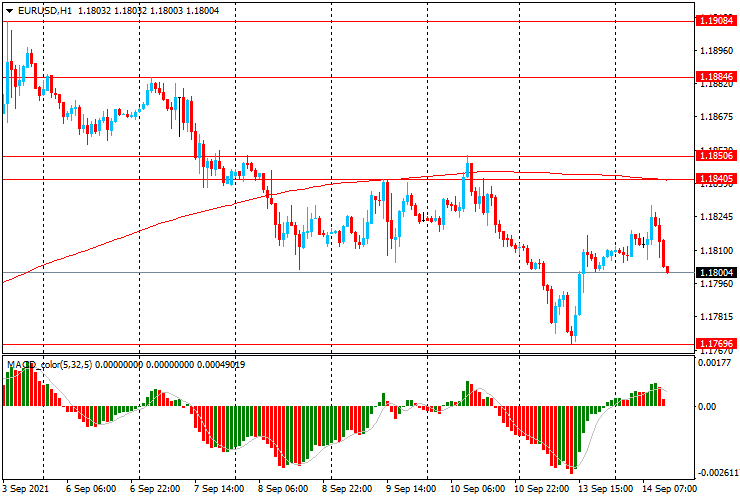Select the 14 Sep 07:00 time label
This screenshot has height=500, width=740.
coord(669,488)
